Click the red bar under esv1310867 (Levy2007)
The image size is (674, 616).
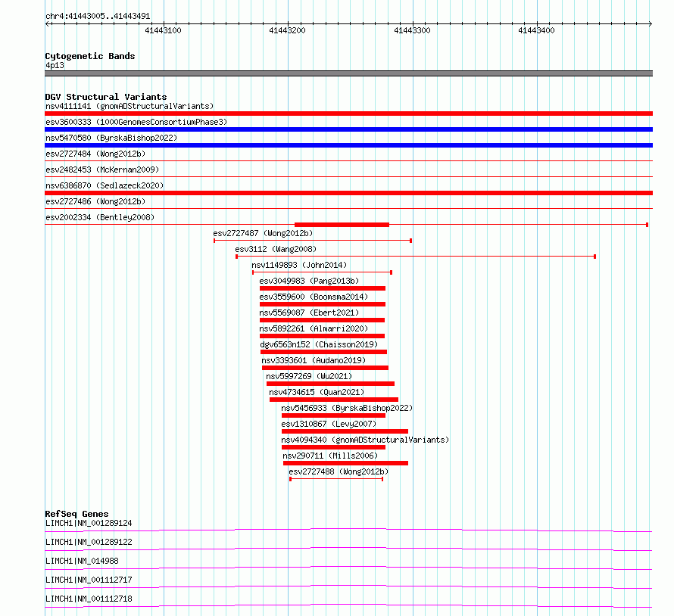(x=345, y=431)
